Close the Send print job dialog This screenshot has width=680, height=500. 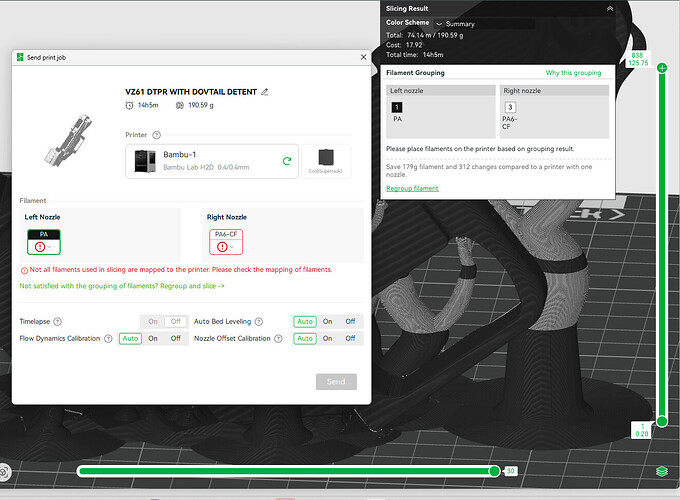pos(363,57)
